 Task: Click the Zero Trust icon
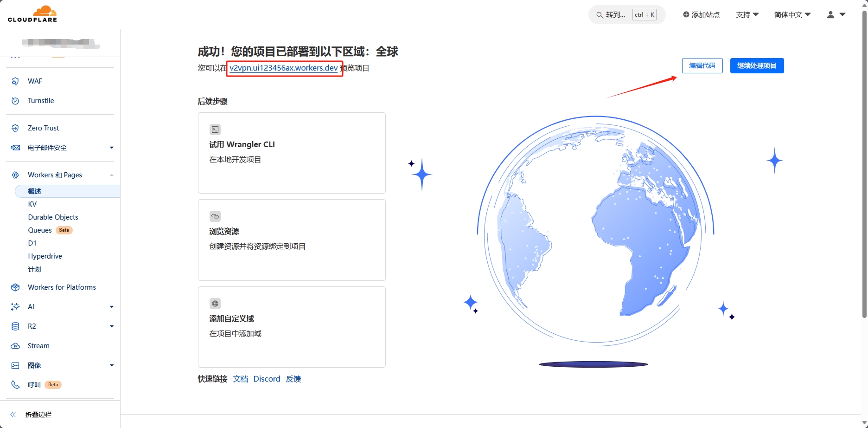point(15,128)
